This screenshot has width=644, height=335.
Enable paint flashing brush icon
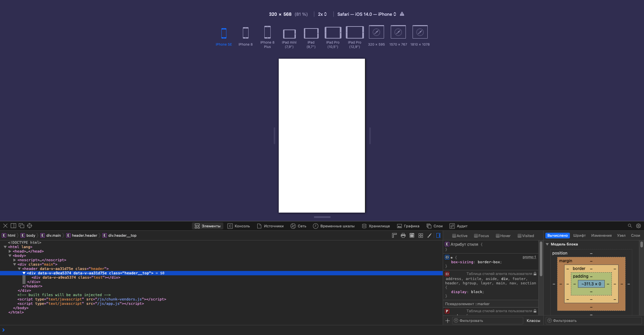(x=429, y=235)
